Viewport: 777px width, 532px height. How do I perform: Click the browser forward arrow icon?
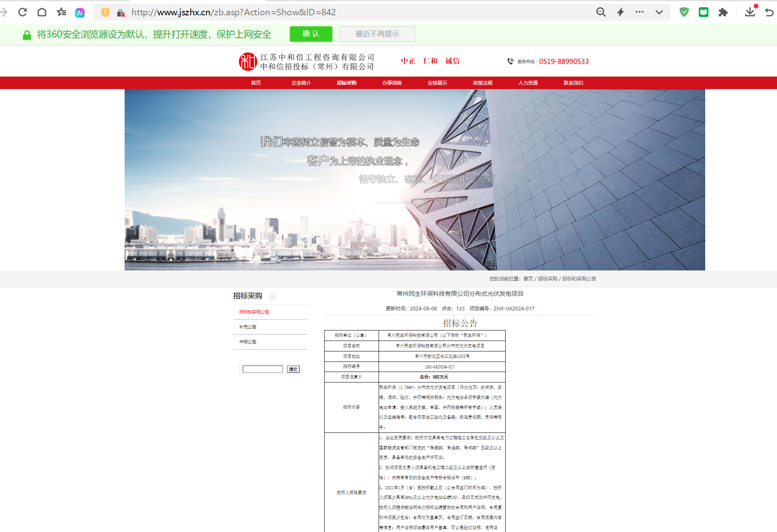pos(4,12)
